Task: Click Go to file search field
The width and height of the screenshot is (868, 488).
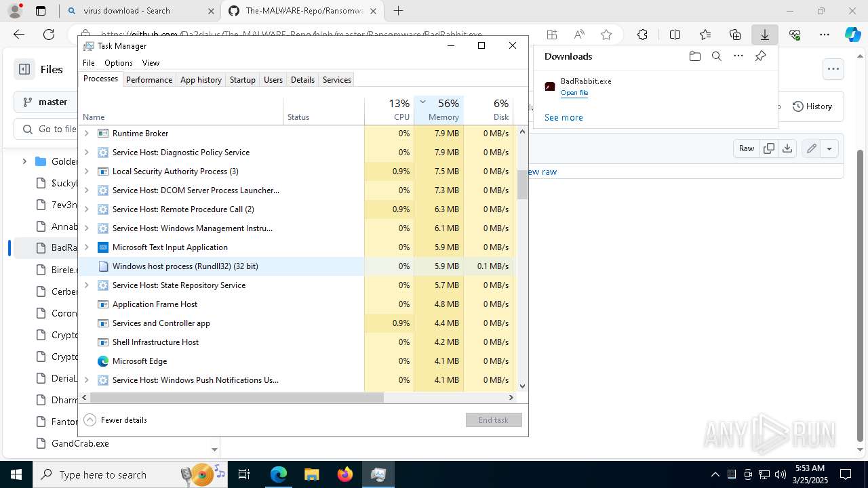Action: click(47, 129)
